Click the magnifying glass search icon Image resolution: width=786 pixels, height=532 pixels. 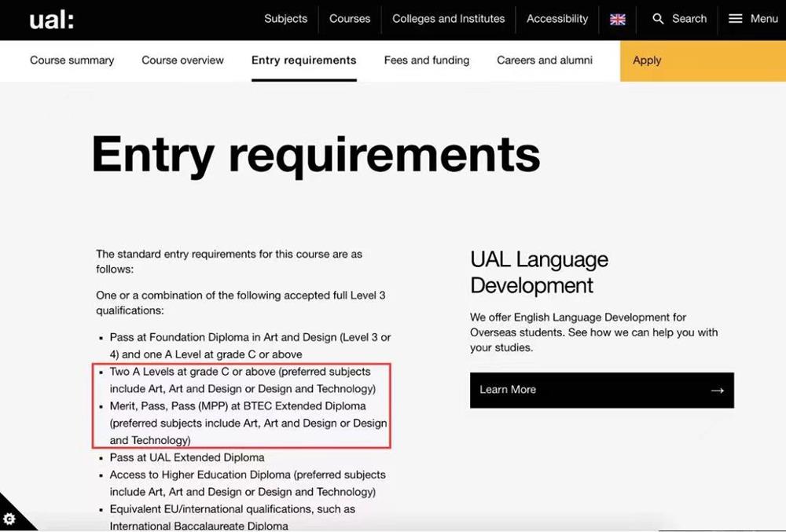[x=659, y=19]
